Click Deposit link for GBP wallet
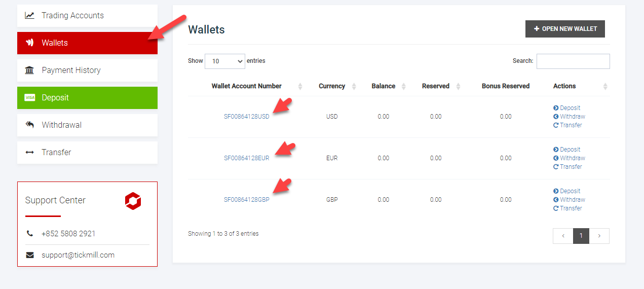This screenshot has height=289, width=644. 567,191
